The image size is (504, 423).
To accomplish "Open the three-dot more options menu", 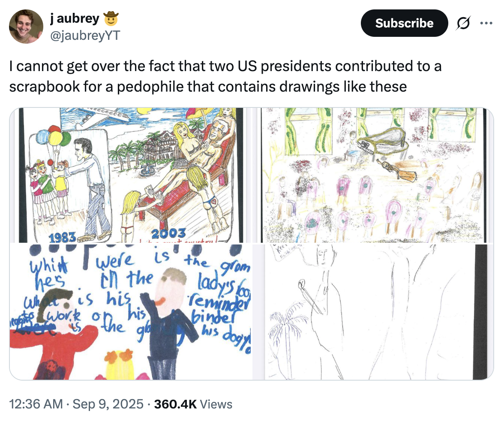I will (486, 23).
